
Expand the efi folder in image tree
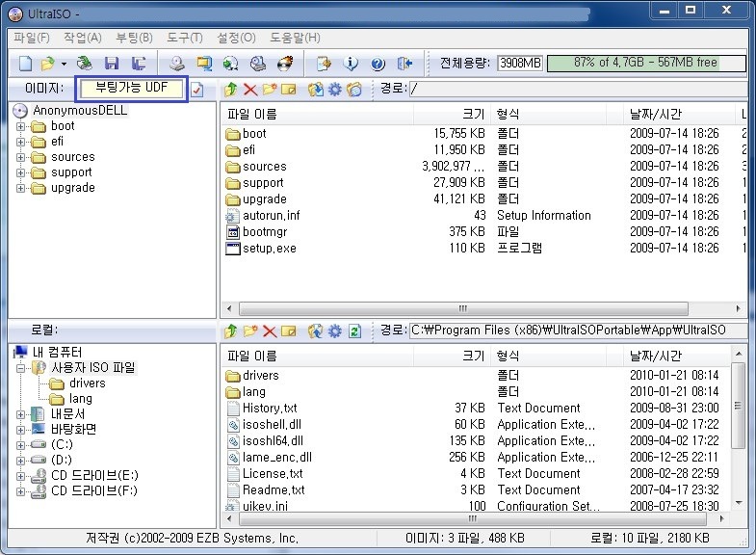pos(20,142)
